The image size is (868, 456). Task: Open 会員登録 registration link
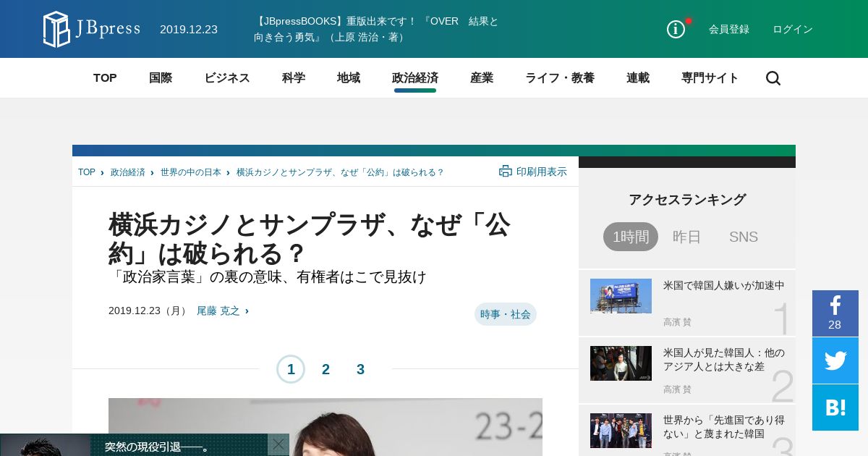coord(729,29)
